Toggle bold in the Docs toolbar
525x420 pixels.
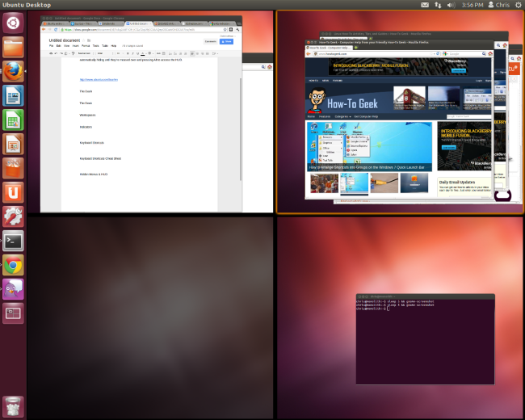tap(128, 53)
